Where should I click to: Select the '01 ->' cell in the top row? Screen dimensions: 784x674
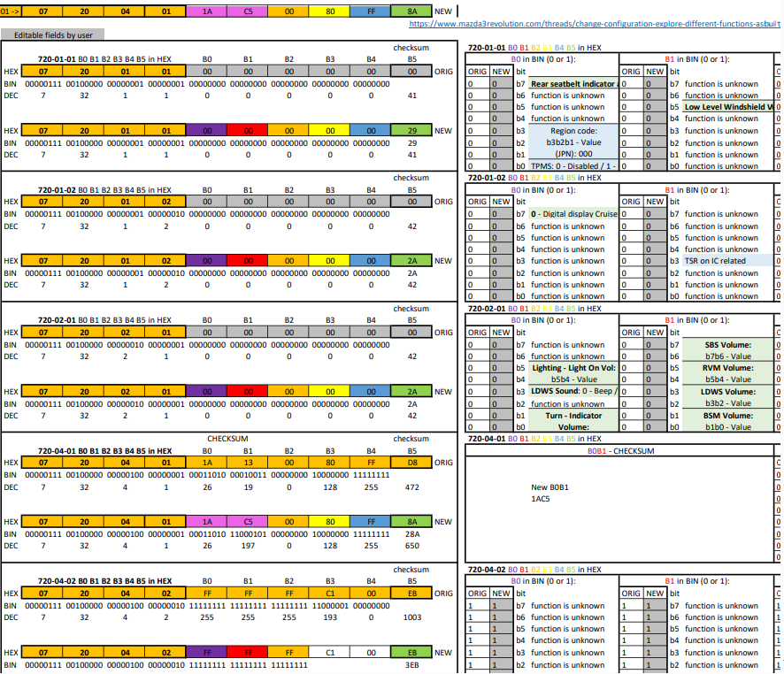[11, 11]
